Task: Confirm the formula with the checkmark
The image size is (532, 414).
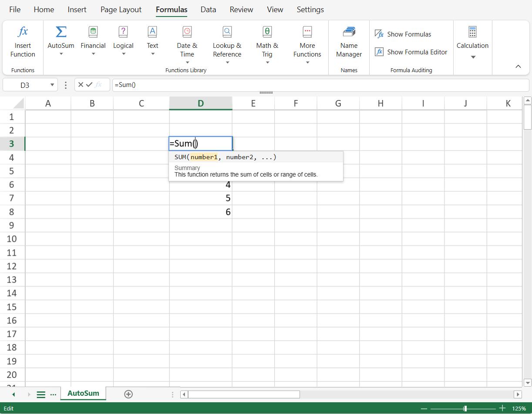Action: 89,85
